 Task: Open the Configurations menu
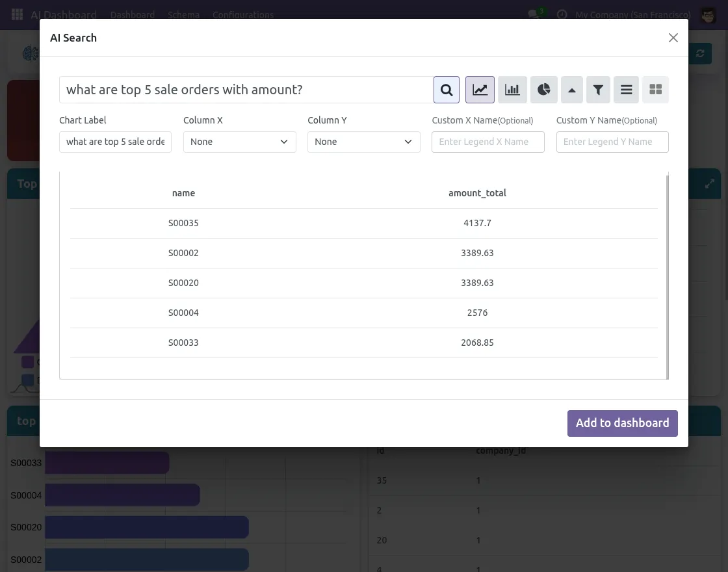(x=243, y=14)
